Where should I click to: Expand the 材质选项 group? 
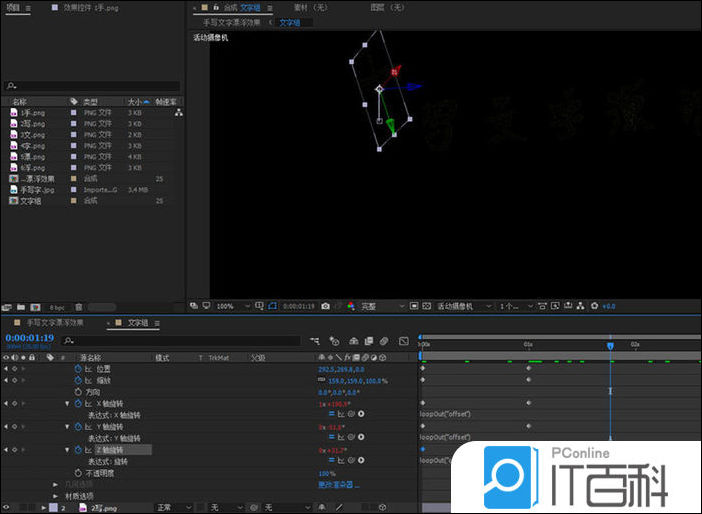(57, 495)
